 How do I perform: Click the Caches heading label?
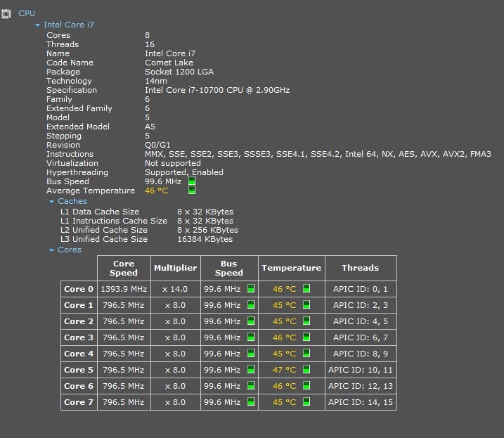72,201
